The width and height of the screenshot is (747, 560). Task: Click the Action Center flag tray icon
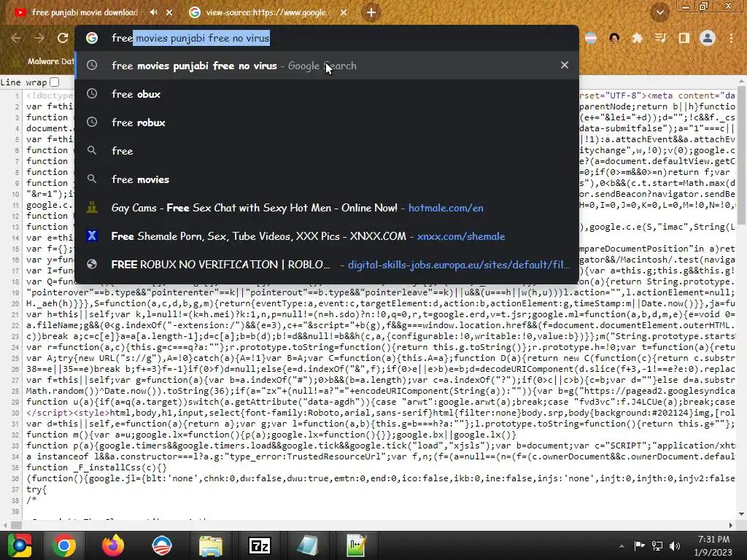(x=639, y=545)
